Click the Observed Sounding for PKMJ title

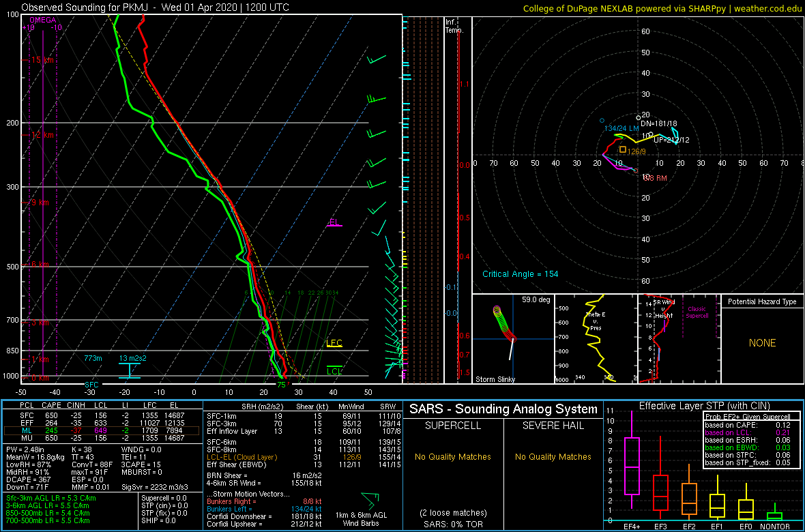(x=156, y=8)
